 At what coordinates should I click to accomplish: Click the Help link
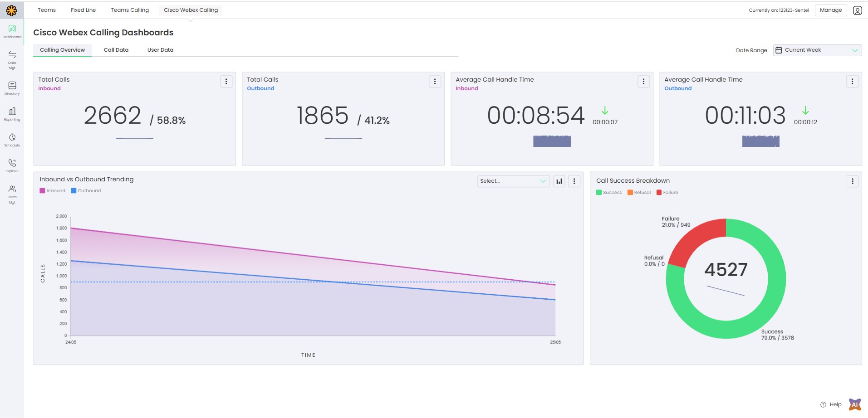tap(835, 404)
